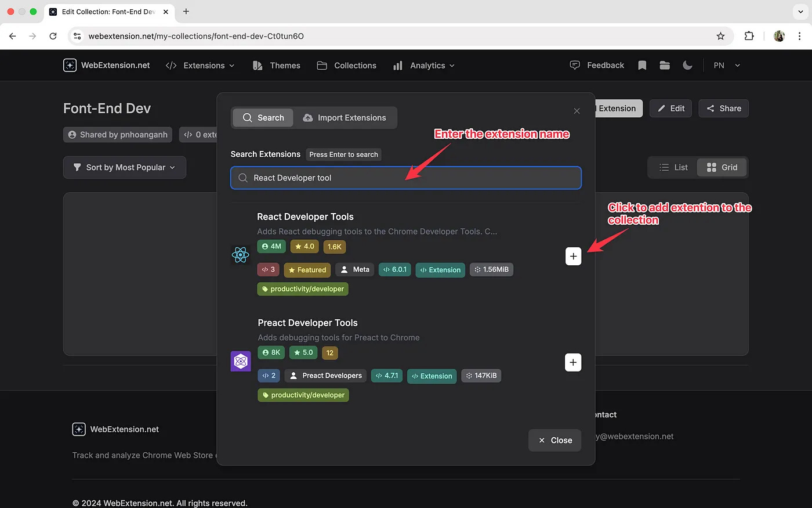
Task: Open the Collections page
Action: 347,66
